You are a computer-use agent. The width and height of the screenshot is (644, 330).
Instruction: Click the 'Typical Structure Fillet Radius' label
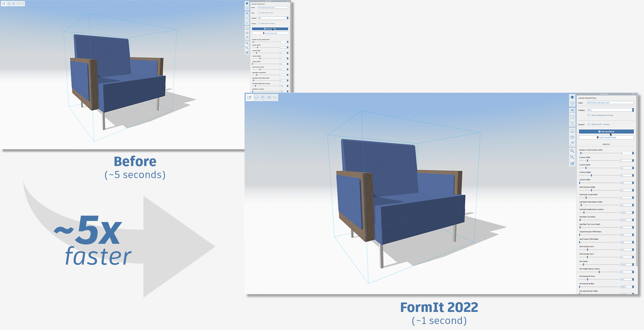pos(590,232)
